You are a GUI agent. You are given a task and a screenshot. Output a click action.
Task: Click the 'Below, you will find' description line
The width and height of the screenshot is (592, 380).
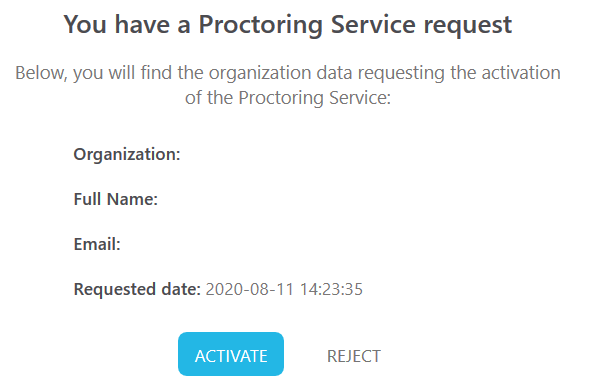[288, 73]
